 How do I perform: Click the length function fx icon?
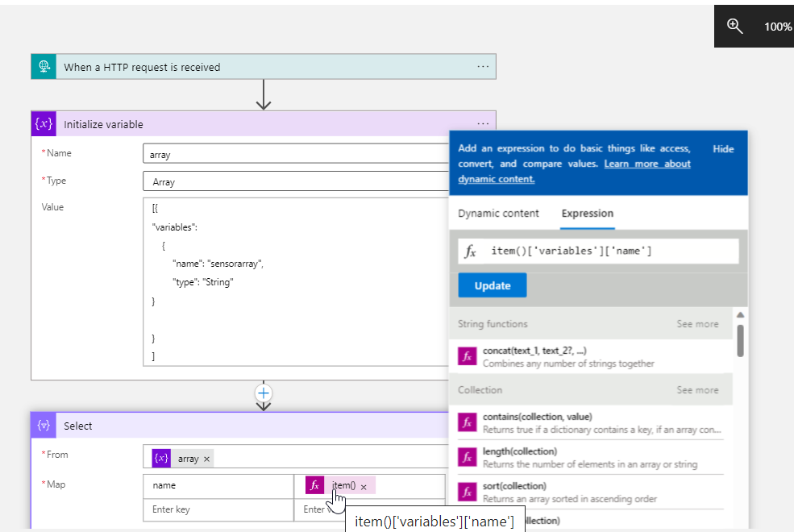467,457
